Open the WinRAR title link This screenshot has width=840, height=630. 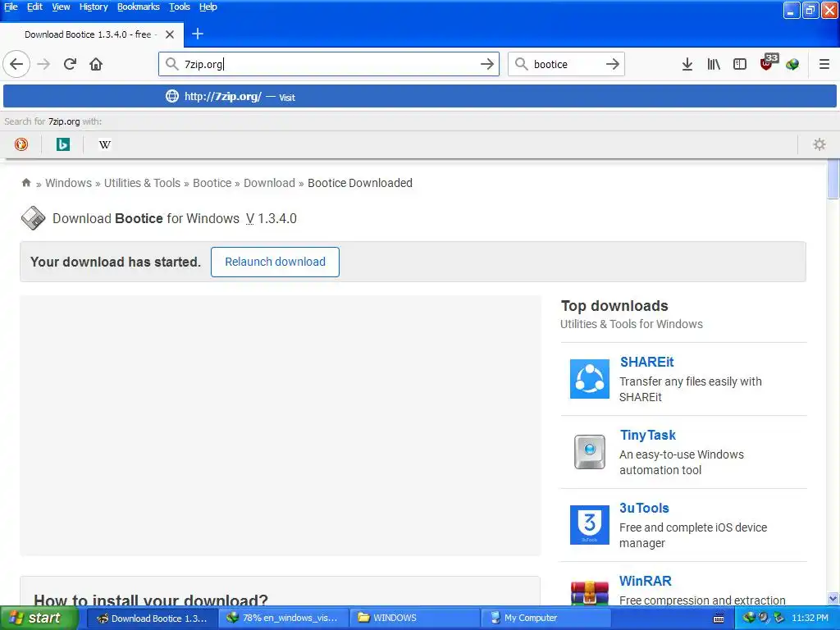pyautogui.click(x=645, y=581)
